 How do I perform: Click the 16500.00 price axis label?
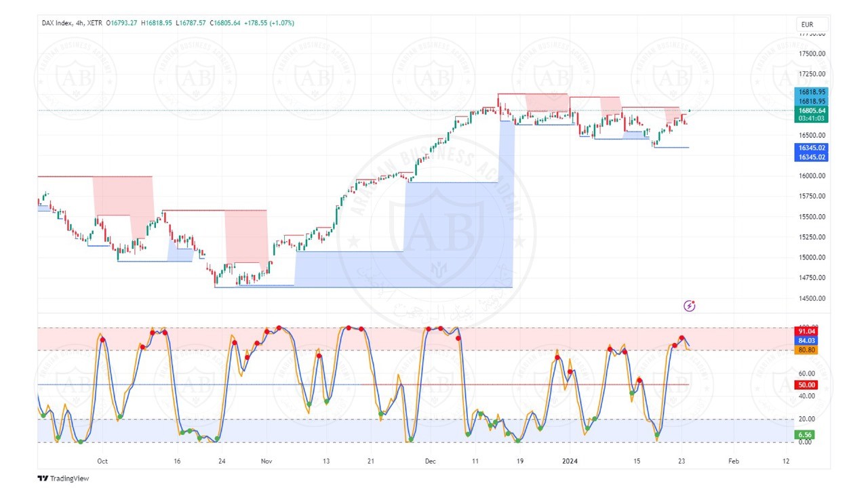pyautogui.click(x=812, y=136)
